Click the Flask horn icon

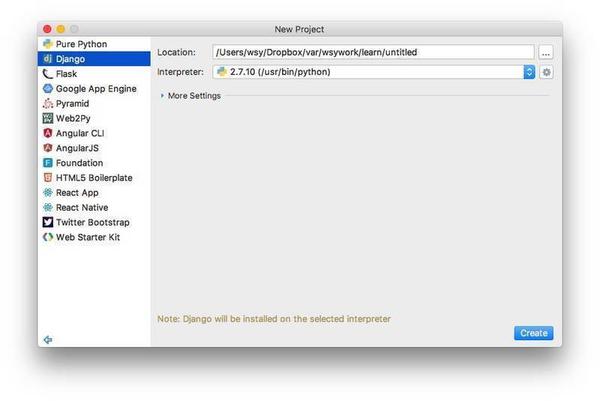coord(47,73)
